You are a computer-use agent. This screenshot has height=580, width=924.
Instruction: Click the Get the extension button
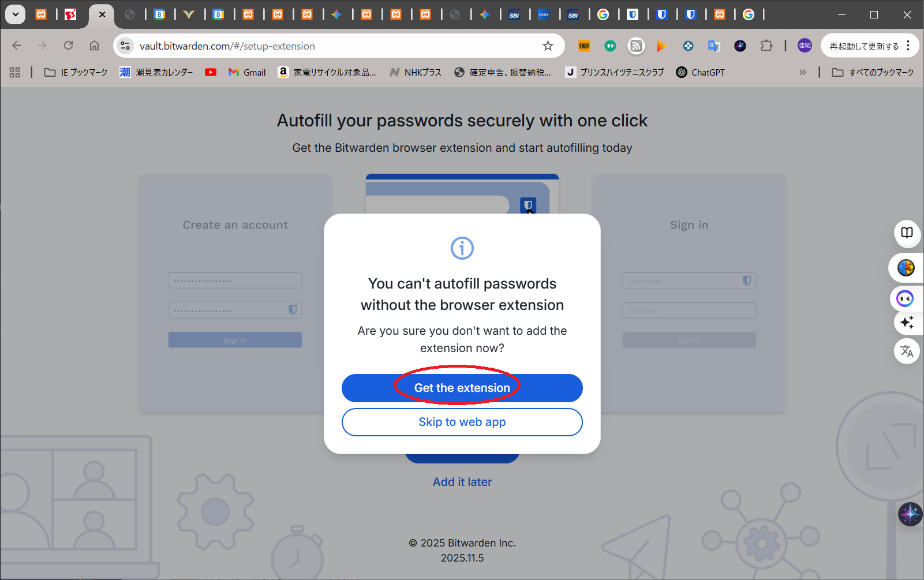(x=462, y=388)
